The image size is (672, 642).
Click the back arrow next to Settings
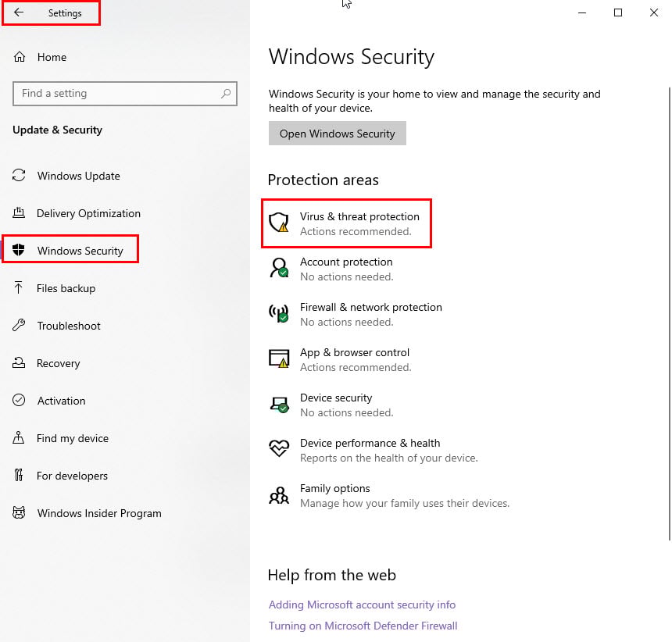19,12
